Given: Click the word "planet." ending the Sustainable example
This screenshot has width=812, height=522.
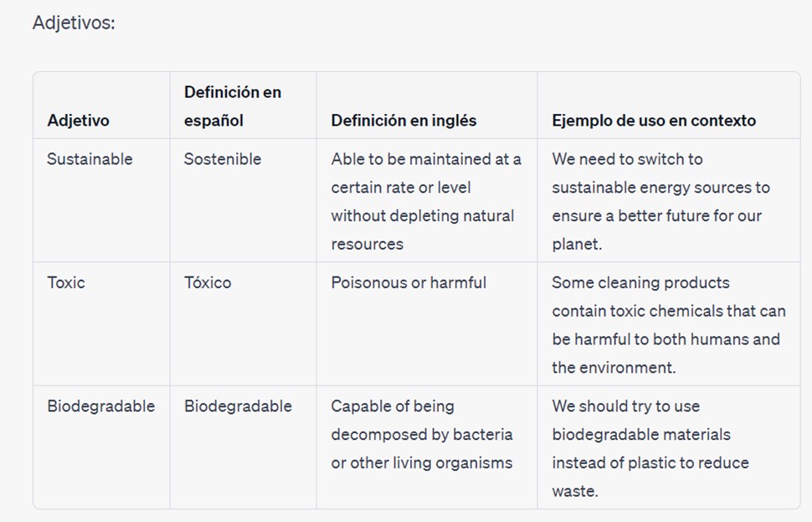Looking at the screenshot, I should 577,245.
